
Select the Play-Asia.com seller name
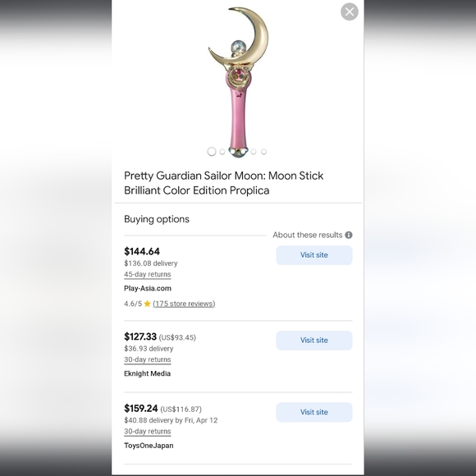click(x=148, y=288)
